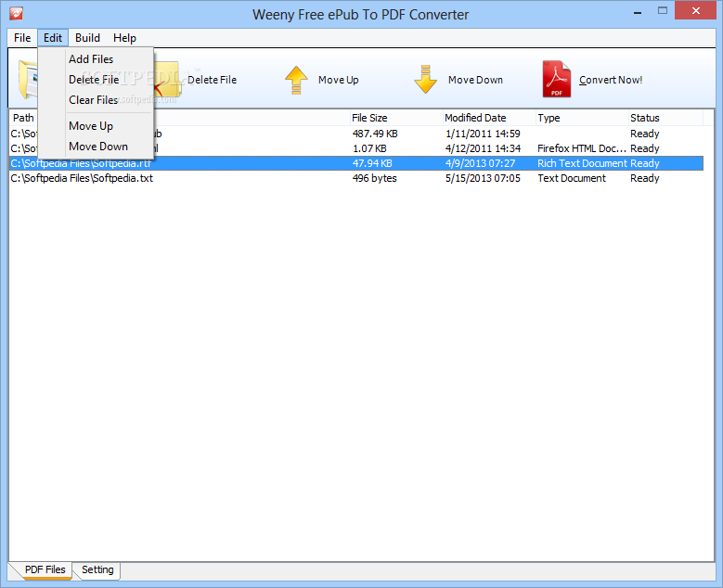Click the Add Files folder icon in toolbar
The height and width of the screenshot is (588, 723).
[28, 79]
